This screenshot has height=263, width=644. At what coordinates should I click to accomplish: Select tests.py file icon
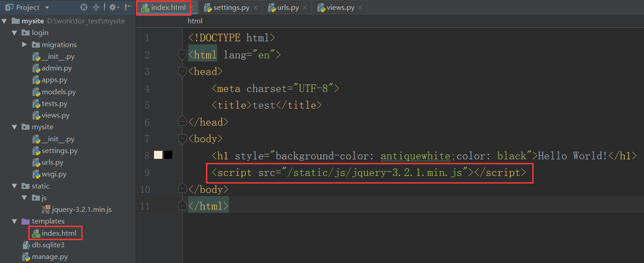tap(36, 104)
